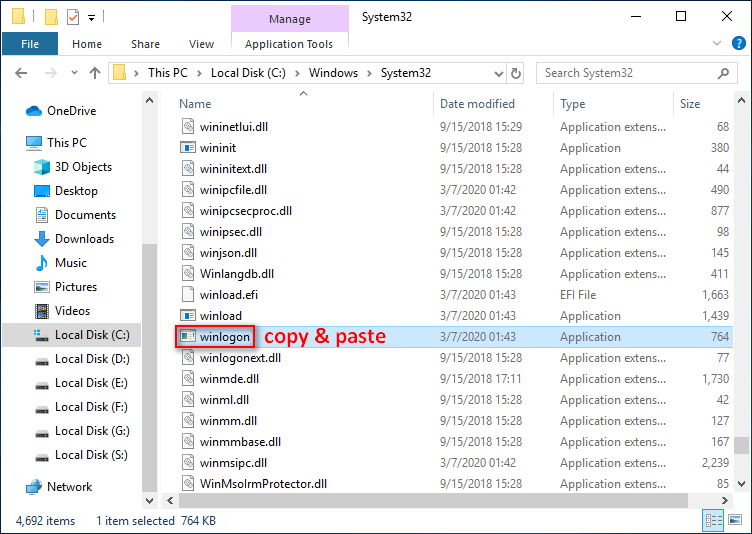The width and height of the screenshot is (752, 534).
Task: Select the wininetlui.dll file icon
Action: 188,127
